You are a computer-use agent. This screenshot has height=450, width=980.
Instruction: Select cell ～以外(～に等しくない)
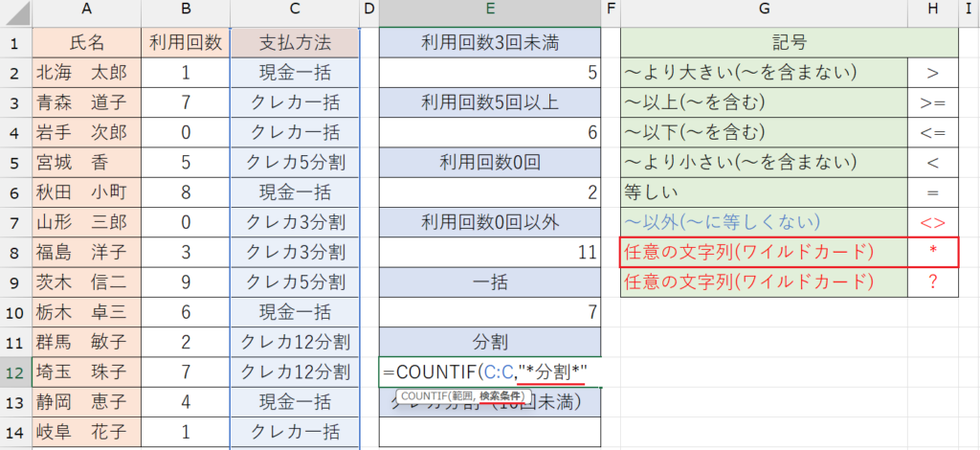coord(764,223)
